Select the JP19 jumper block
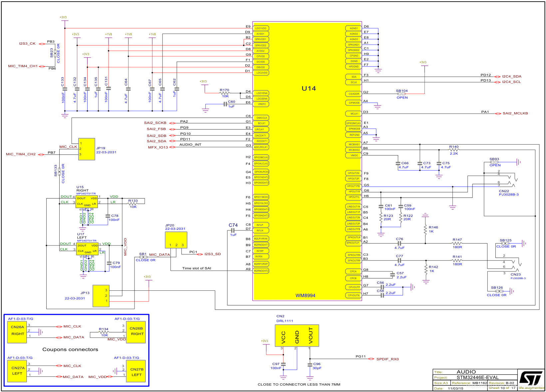 click(x=87, y=149)
